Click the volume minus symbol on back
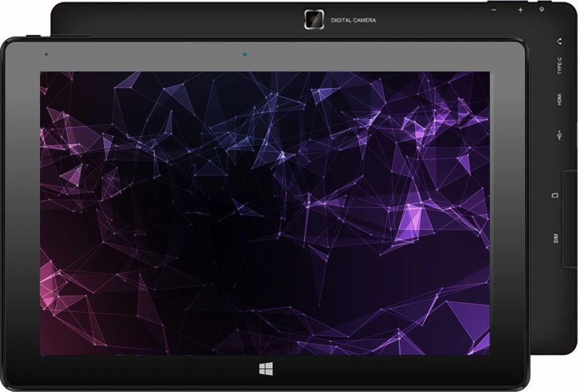The width and height of the screenshot is (578, 392). pyautogui.click(x=494, y=10)
